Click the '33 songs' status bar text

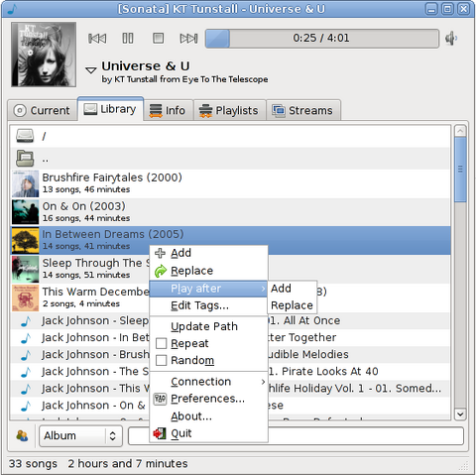(33, 464)
